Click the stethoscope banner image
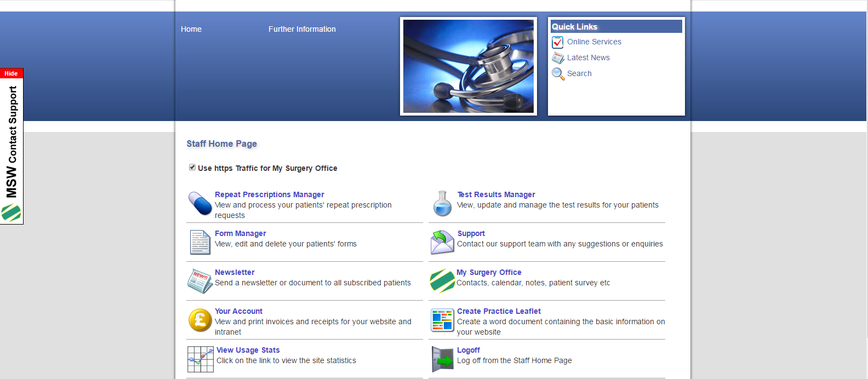 [468, 66]
